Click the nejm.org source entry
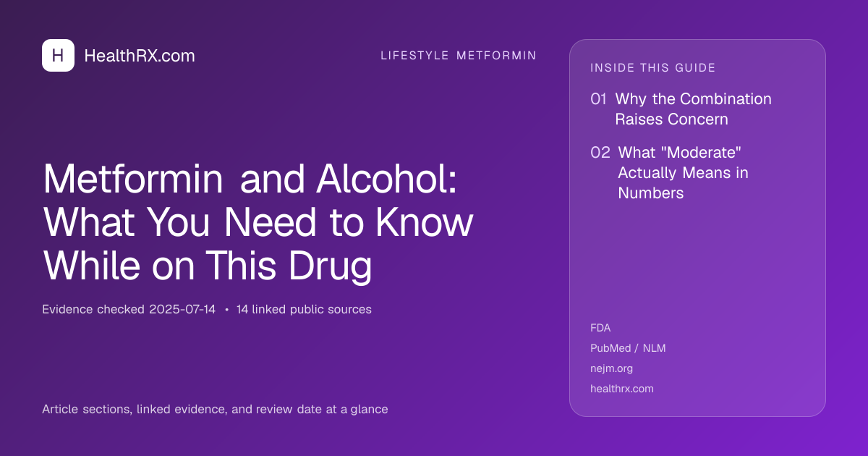 (x=611, y=368)
